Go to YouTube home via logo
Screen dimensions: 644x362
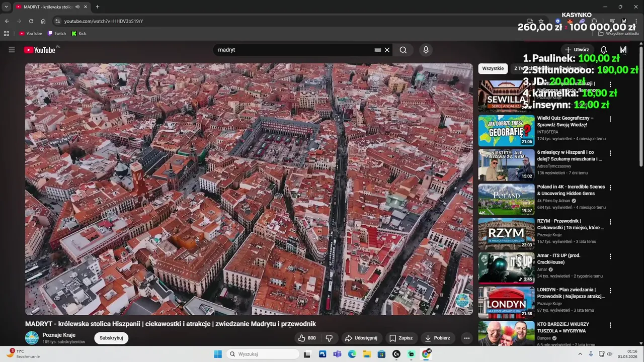(x=39, y=50)
